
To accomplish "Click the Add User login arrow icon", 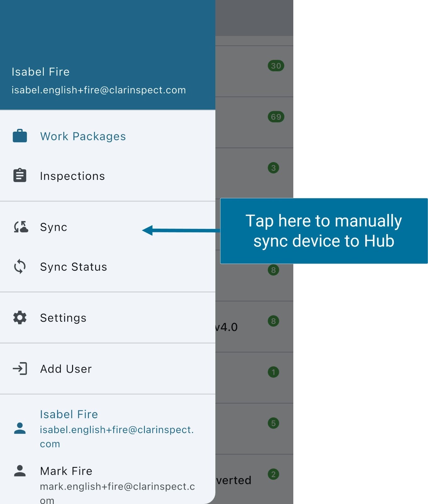I will (20, 369).
